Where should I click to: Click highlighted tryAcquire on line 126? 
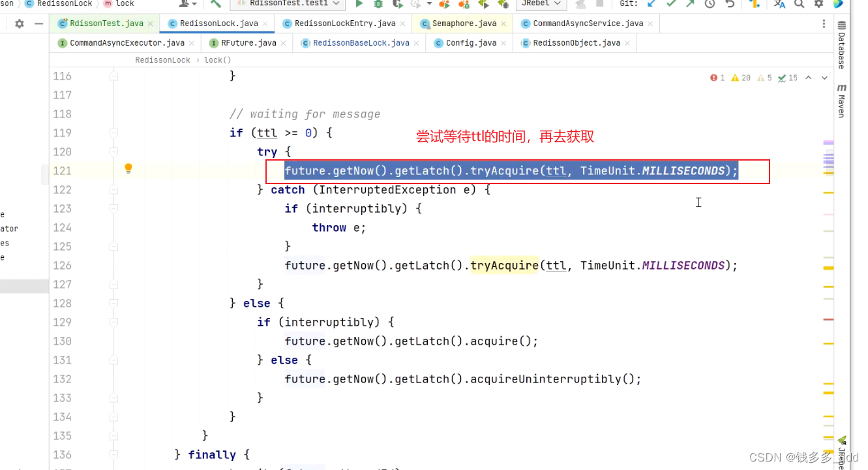point(504,265)
